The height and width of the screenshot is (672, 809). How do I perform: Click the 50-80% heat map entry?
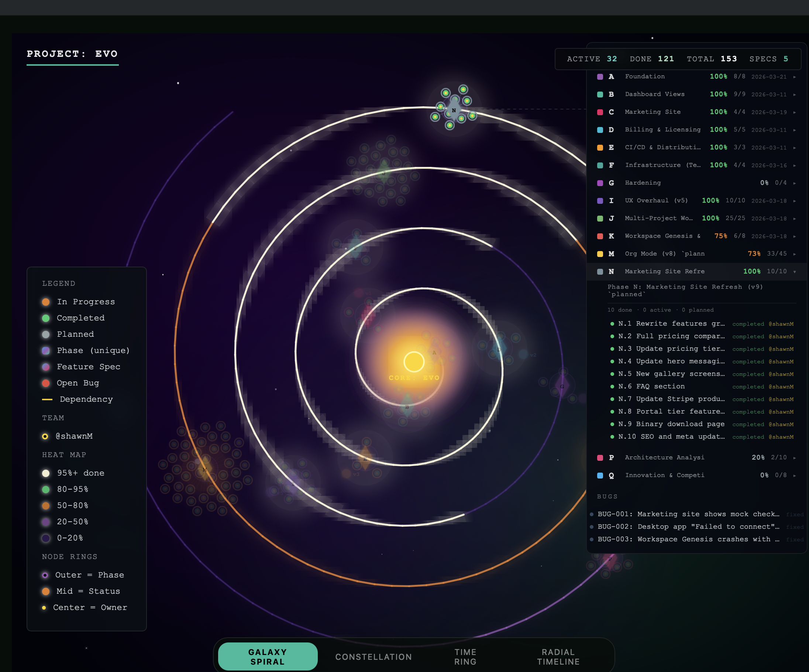[x=65, y=505]
